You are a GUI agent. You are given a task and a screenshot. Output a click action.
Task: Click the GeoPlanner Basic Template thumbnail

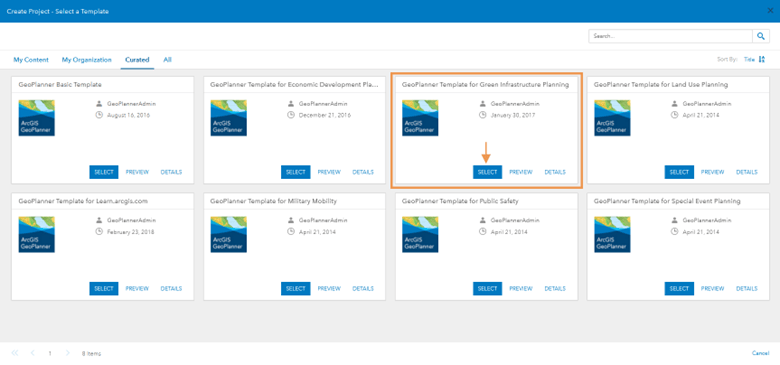pos(37,118)
